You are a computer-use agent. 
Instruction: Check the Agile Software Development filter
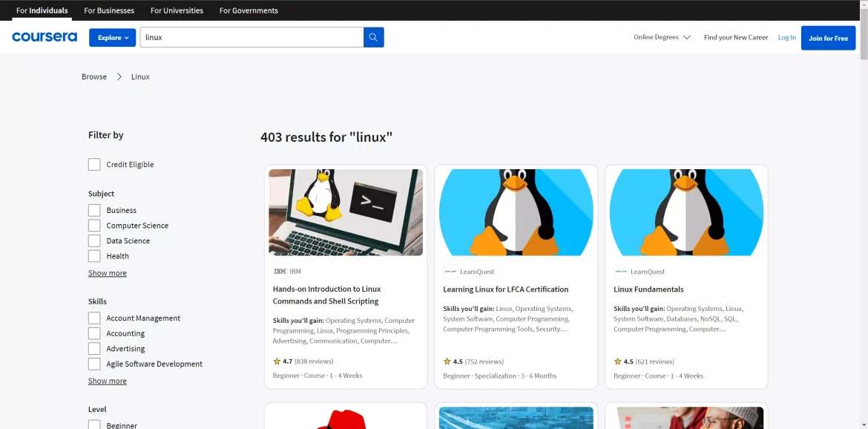(94, 364)
